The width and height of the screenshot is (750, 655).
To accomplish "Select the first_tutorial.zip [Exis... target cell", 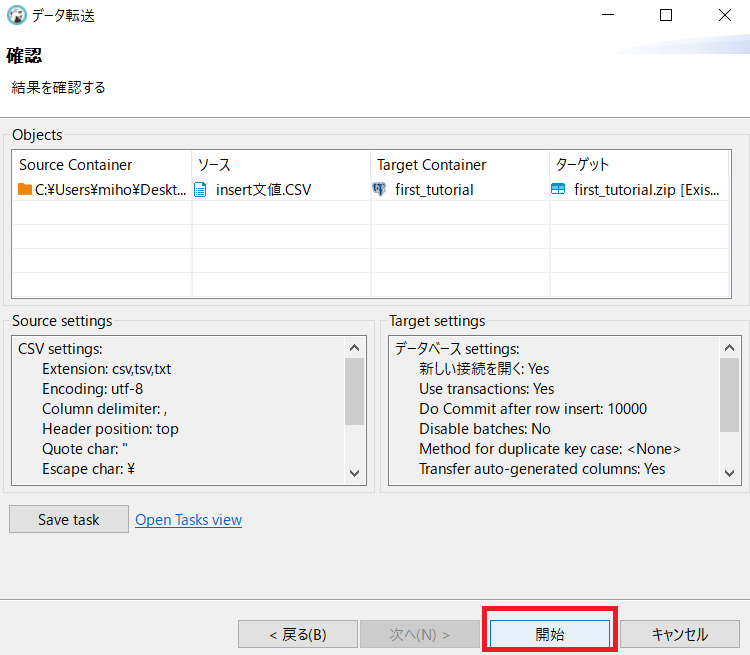I will (639, 189).
